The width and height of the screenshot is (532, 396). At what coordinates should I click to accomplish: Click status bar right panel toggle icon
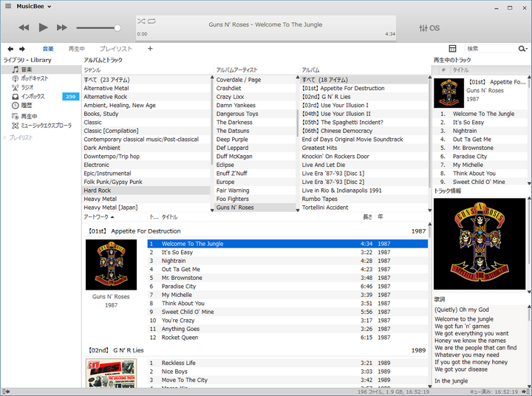pos(525,392)
